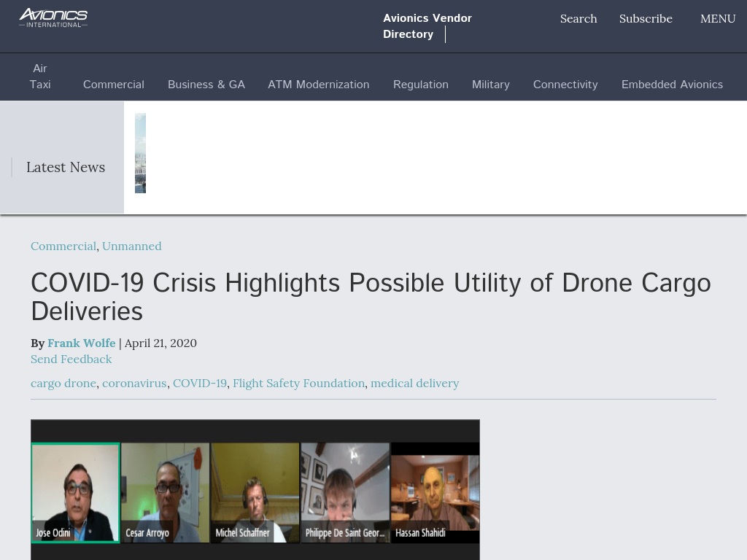Click the Send Feedback link
Viewport: 747px width, 560px height.
(x=71, y=359)
